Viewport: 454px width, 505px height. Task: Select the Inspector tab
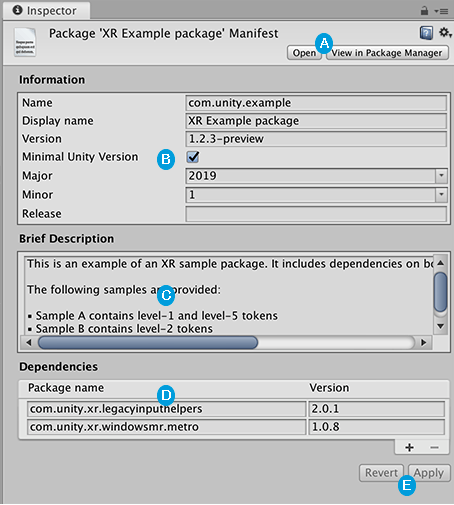point(46,11)
